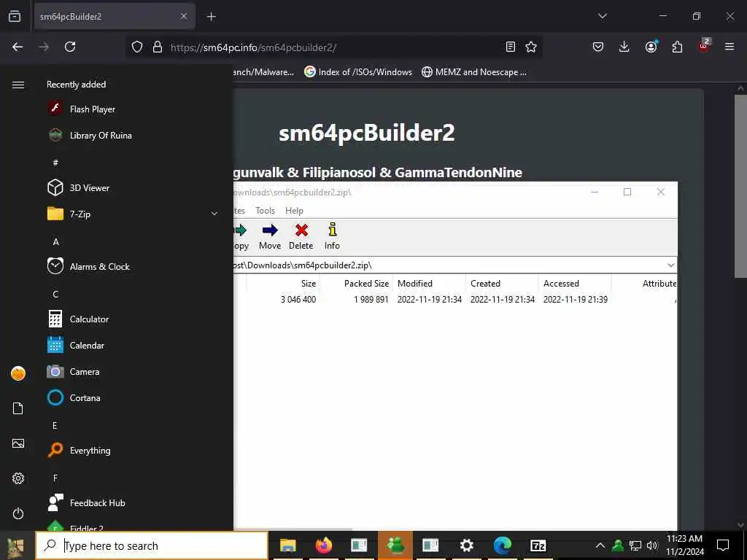Toggle Firefox reader view
The width and height of the screenshot is (747, 560).
[510, 47]
